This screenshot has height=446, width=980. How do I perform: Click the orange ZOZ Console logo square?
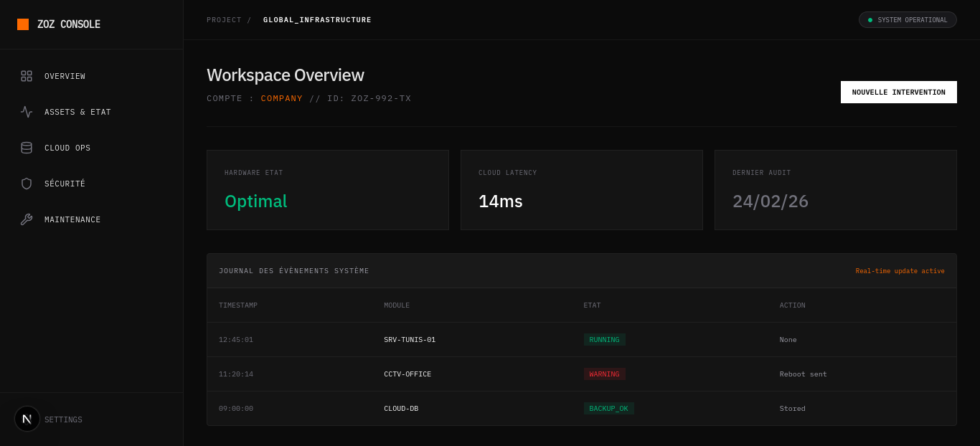click(x=24, y=24)
